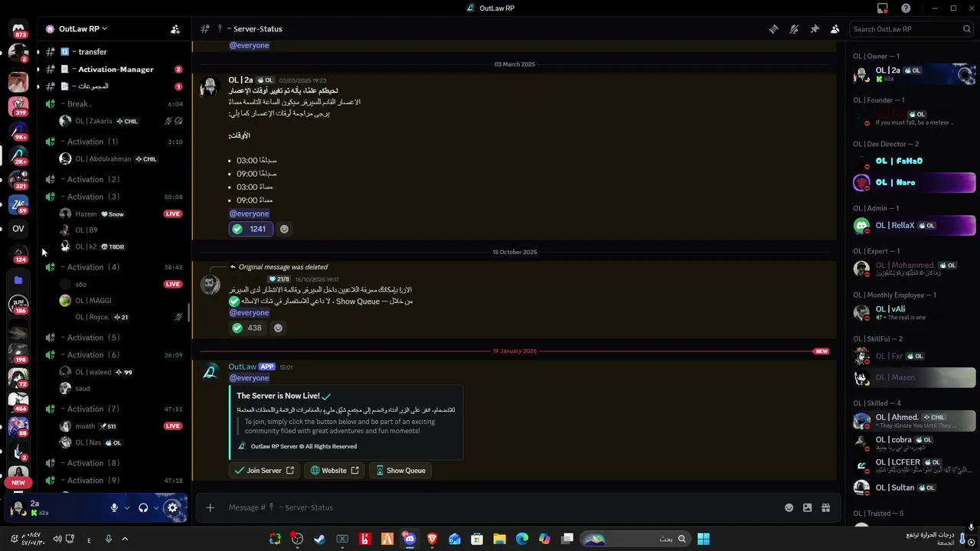
Task: Open User Settings gear icon
Action: pos(172,507)
